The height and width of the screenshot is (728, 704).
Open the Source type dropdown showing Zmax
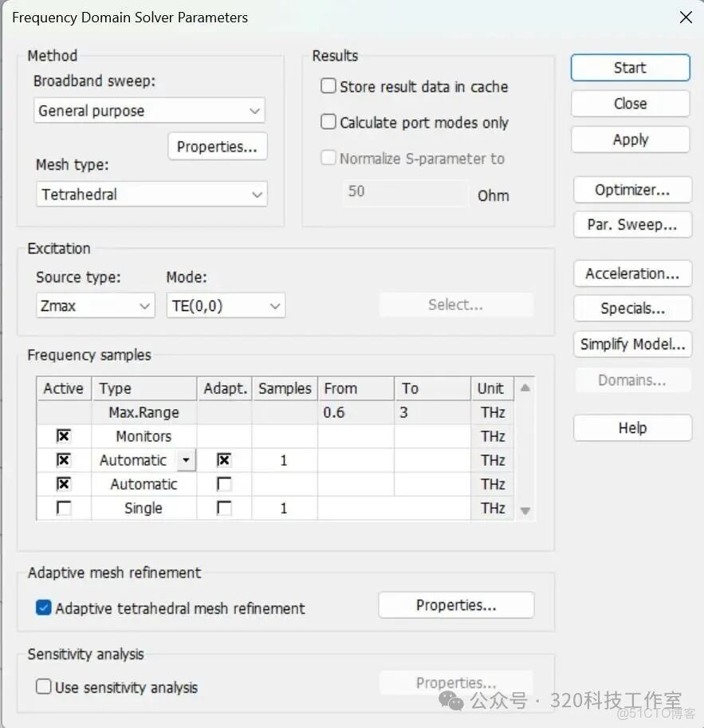(x=146, y=305)
